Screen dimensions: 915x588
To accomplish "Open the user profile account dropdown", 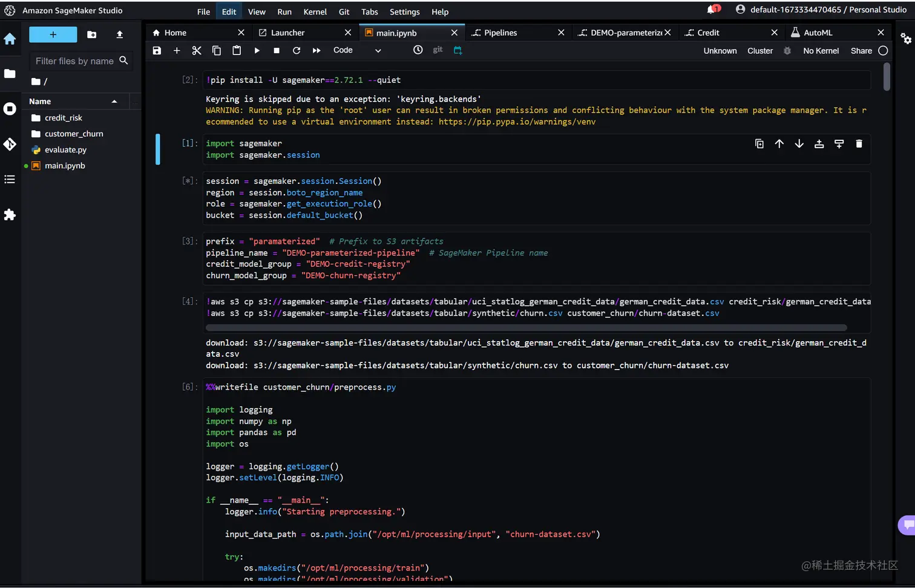I will tap(821, 10).
